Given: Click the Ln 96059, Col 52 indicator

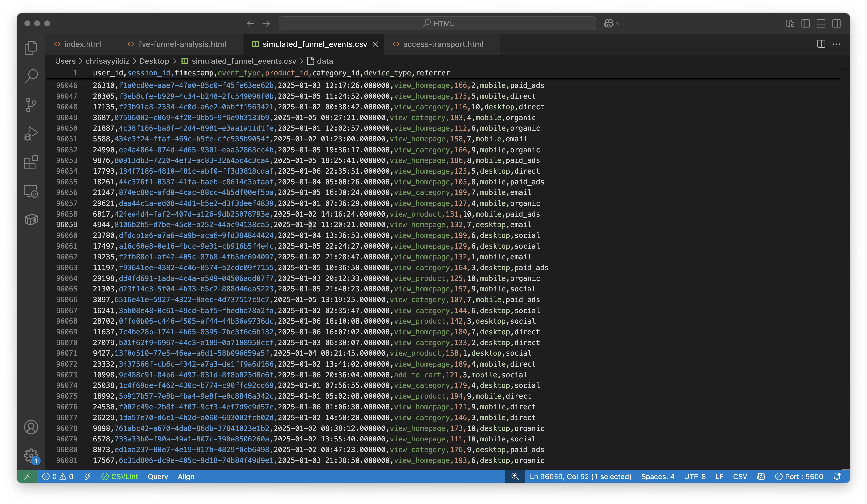Looking at the screenshot, I should [x=580, y=476].
